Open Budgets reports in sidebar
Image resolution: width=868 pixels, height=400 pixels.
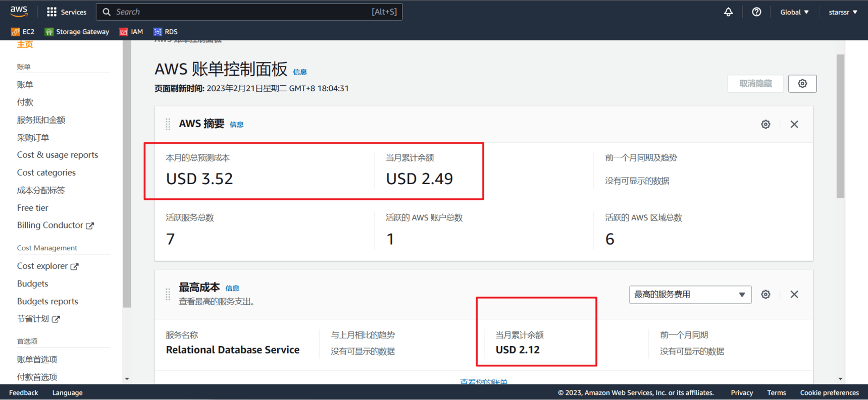[x=47, y=301]
